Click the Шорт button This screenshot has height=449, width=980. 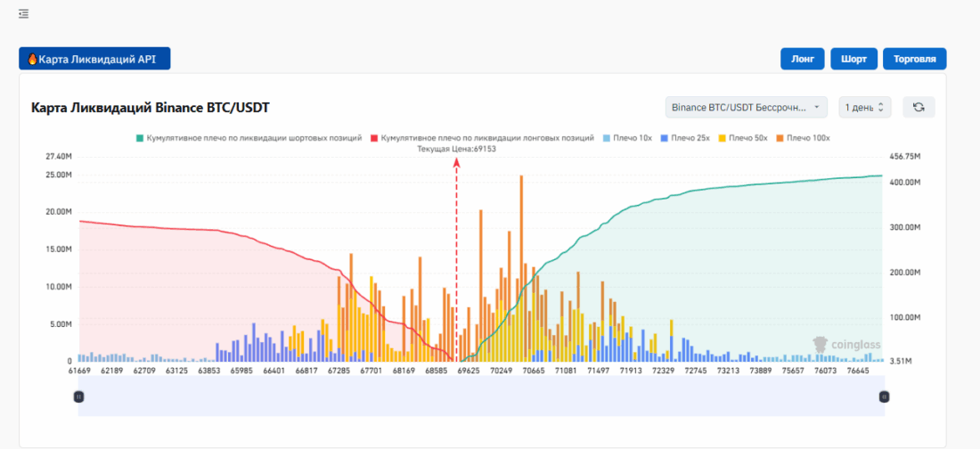point(853,59)
